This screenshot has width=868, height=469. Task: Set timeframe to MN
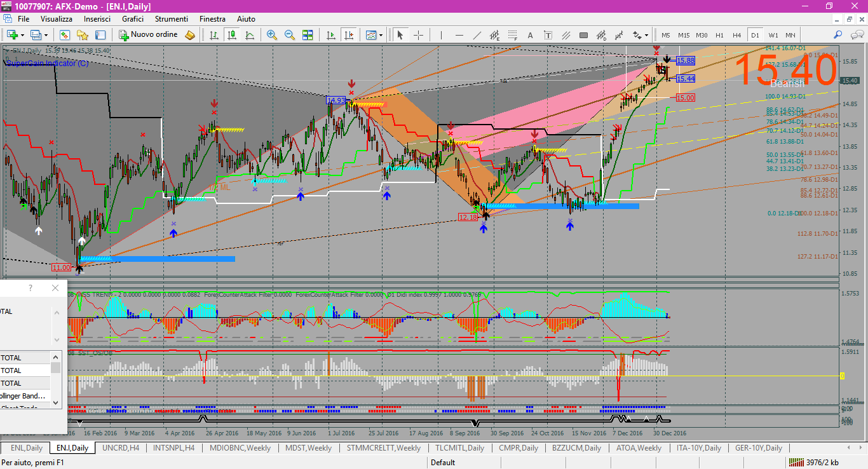[x=790, y=35]
